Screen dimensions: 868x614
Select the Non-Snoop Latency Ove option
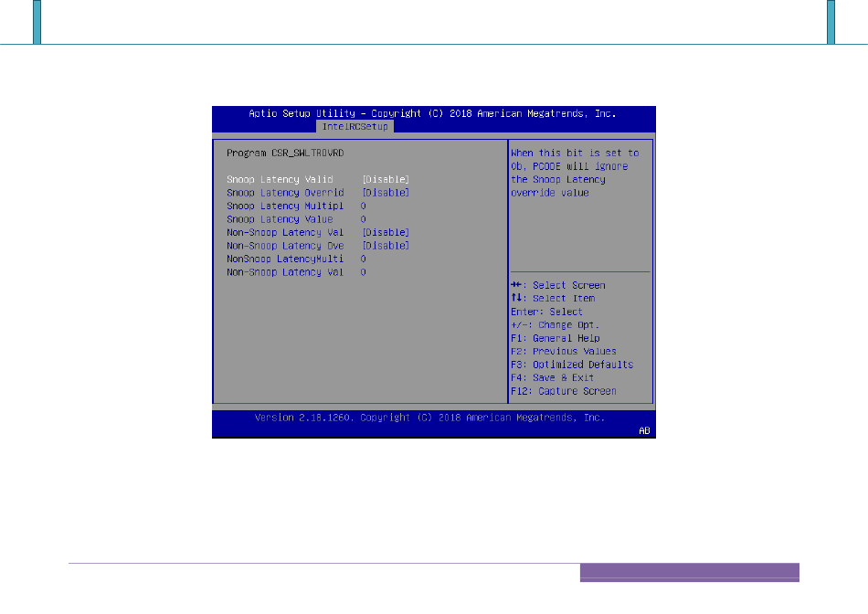point(285,246)
